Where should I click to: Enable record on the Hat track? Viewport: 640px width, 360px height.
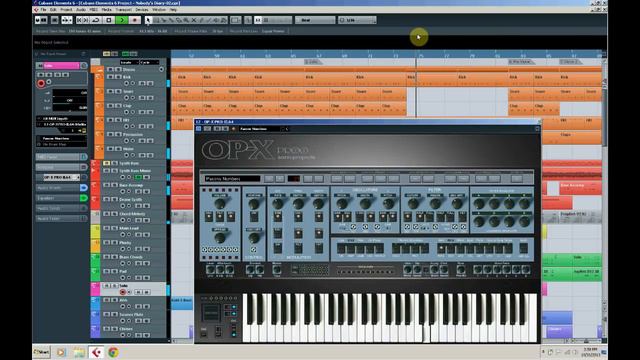[127, 126]
